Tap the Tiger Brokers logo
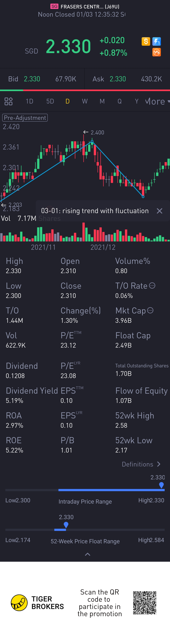The height and width of the screenshot is (644, 170). click(19, 603)
